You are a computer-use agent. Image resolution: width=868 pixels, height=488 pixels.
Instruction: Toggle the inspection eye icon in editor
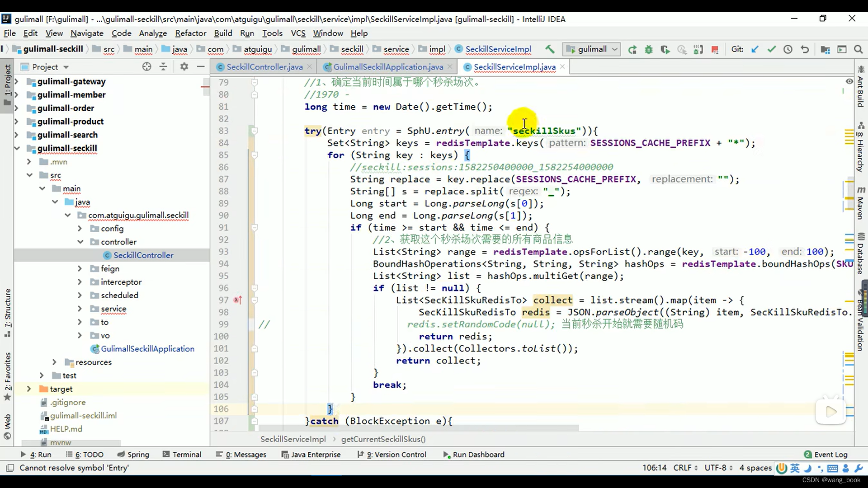click(x=849, y=81)
